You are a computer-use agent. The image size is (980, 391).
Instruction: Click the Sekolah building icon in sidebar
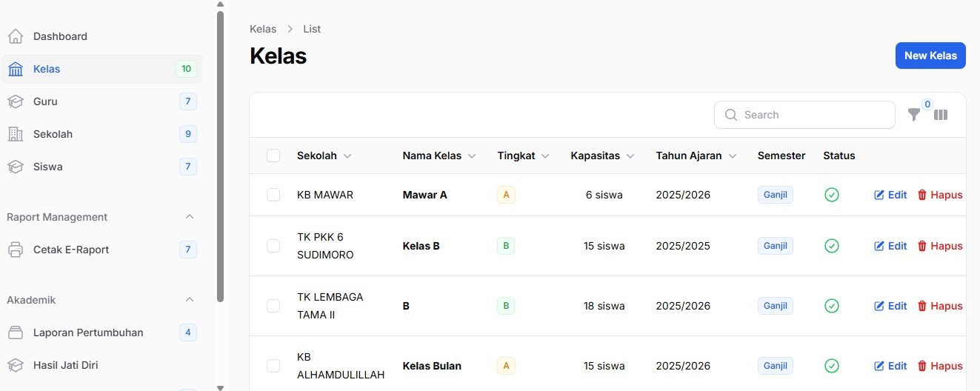point(16,134)
